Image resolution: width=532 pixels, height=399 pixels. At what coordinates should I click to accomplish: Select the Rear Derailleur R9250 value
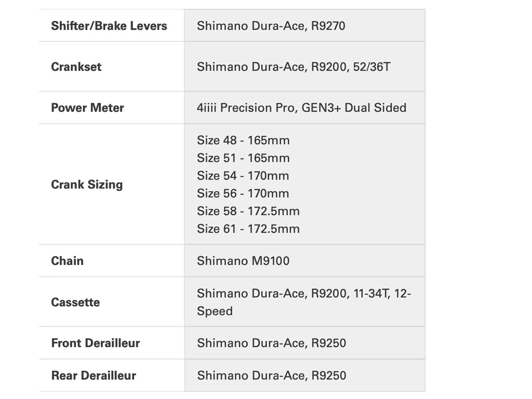point(271,376)
